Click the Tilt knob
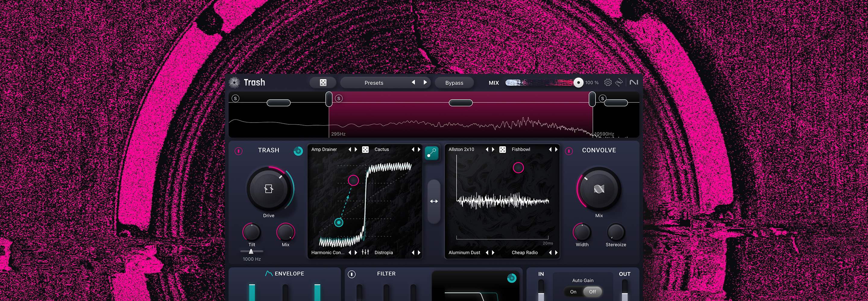This screenshot has width=868, height=301. click(x=252, y=232)
